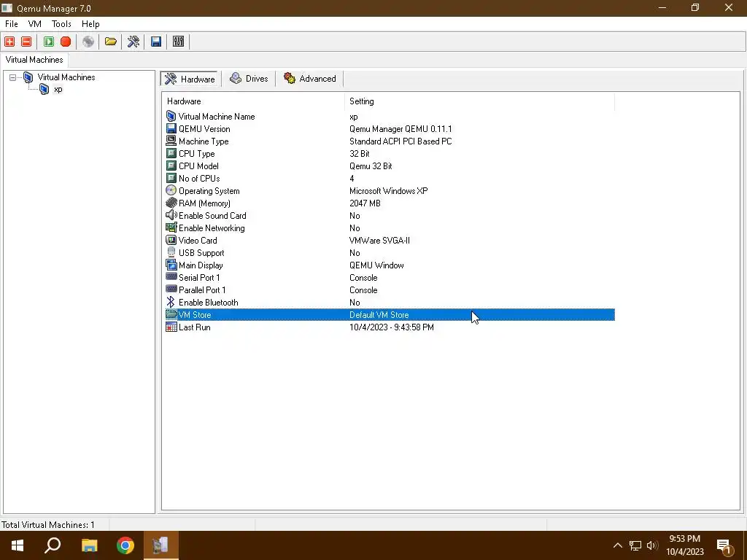Screen dimensions: 747x560
Task: Click the Operating System disc icon
Action: pyautogui.click(x=171, y=190)
